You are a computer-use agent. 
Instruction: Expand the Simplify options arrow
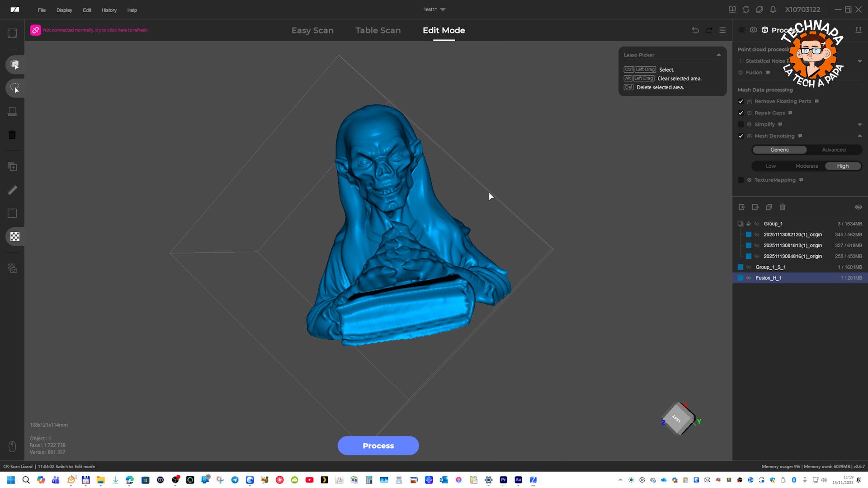pos(859,124)
